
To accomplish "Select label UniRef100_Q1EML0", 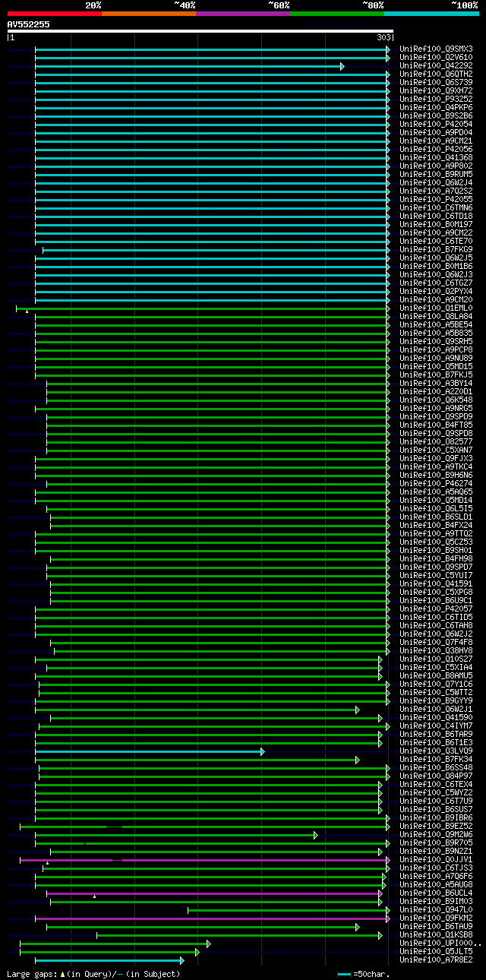I will point(436,308).
